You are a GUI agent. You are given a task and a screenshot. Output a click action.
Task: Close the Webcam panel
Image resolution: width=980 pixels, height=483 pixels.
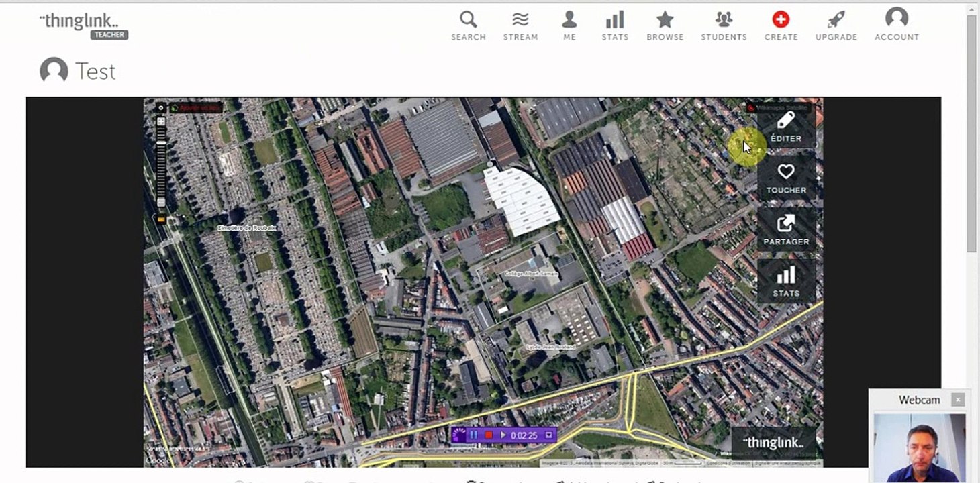[958, 400]
